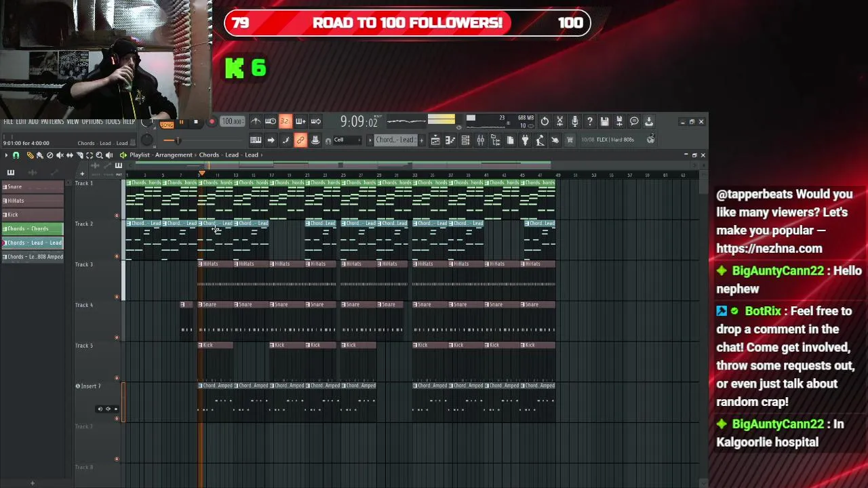Click the playlist timeline ruler at bar 25
Image resolution: width=868 pixels, height=488 pixels.
343,176
